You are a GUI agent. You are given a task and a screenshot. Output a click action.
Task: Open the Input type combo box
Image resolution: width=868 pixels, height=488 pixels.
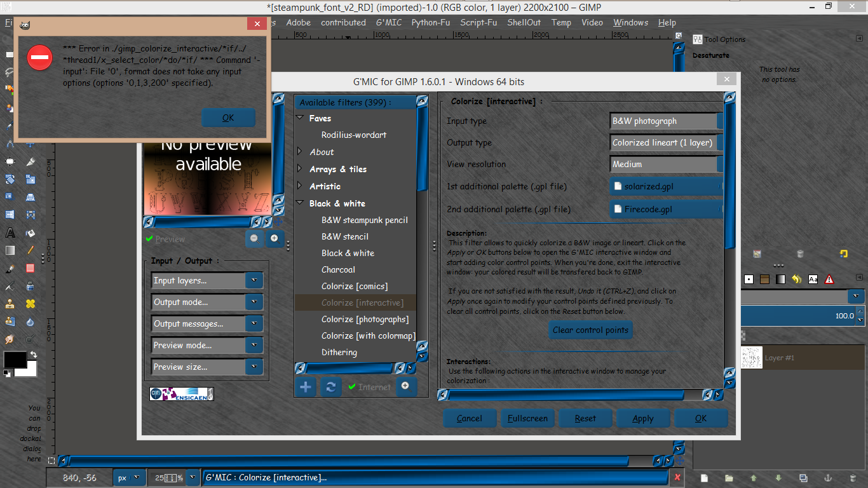coord(666,121)
